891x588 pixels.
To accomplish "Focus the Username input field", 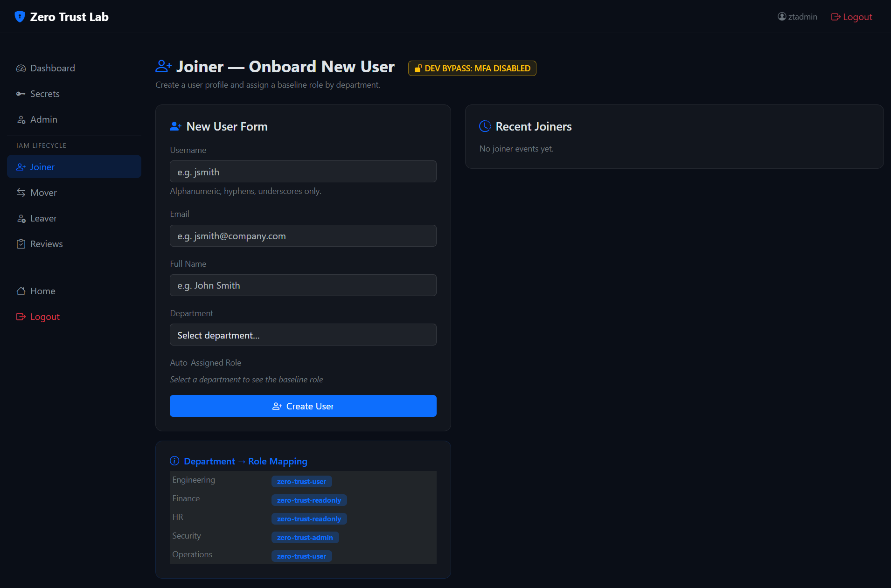I will click(303, 172).
